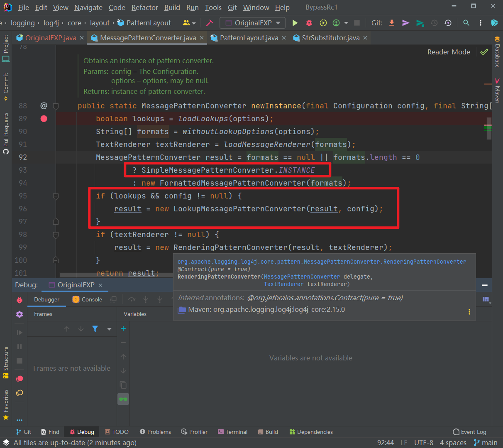Click the Reader Mode label
Viewport: 503px width, 448px height.
click(x=449, y=52)
